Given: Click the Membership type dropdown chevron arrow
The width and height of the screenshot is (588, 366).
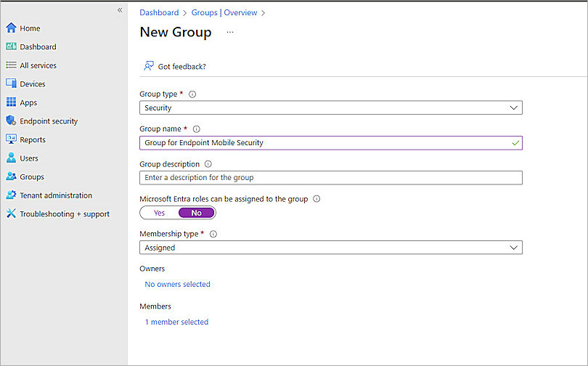Looking at the screenshot, I should pyautogui.click(x=513, y=248).
